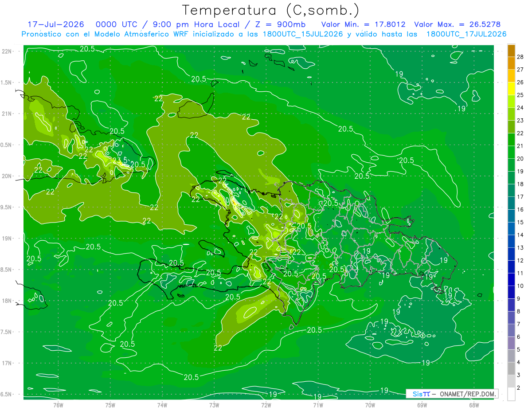This screenshot has height=411, width=532.
Task: Click the colorbar label 2
Action: point(519,388)
